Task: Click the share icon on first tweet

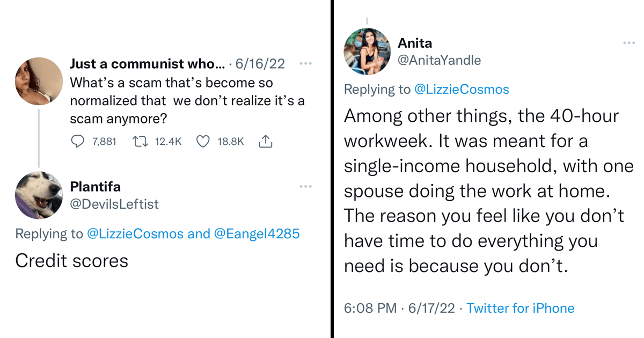Action: point(266,142)
